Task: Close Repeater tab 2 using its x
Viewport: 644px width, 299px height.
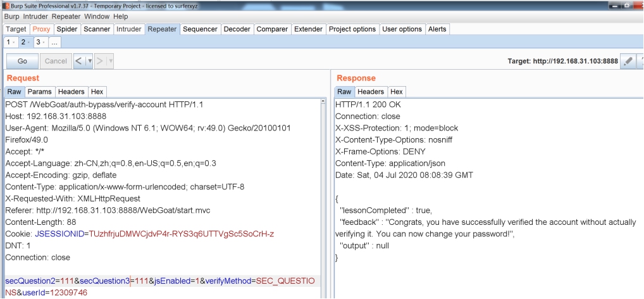Action: [28, 42]
